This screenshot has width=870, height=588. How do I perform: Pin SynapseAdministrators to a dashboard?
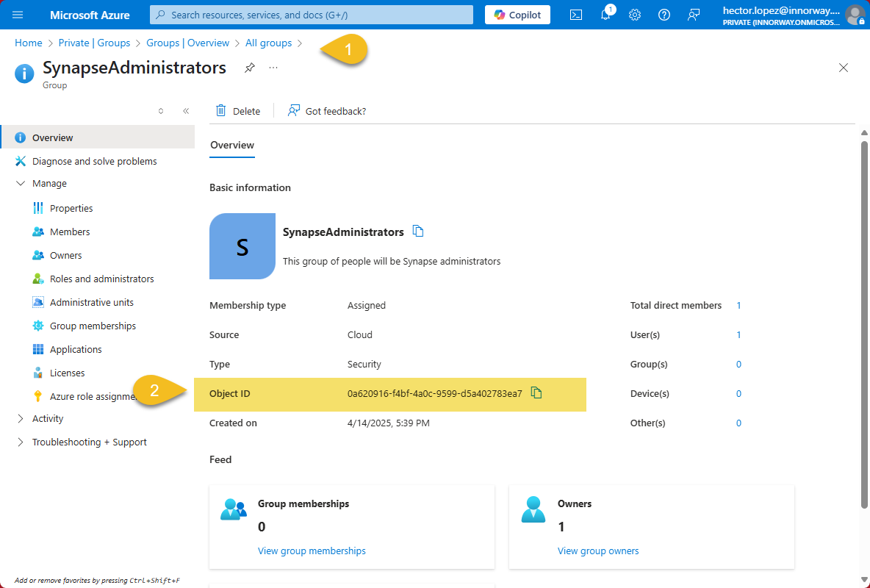pos(248,67)
